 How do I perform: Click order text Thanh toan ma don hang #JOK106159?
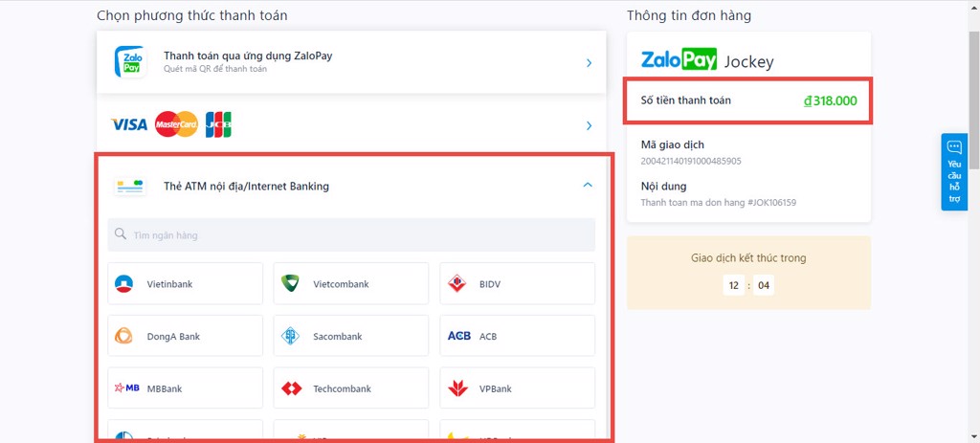(x=719, y=203)
